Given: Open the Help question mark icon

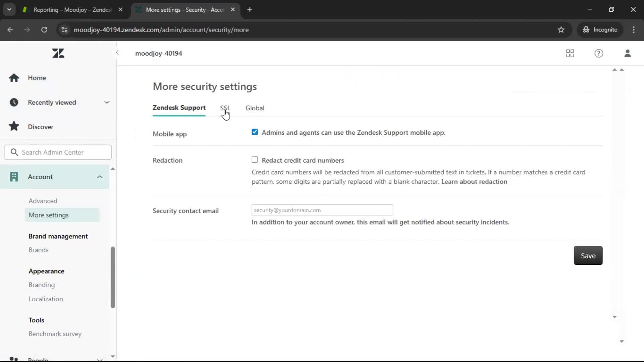Looking at the screenshot, I should (x=599, y=53).
